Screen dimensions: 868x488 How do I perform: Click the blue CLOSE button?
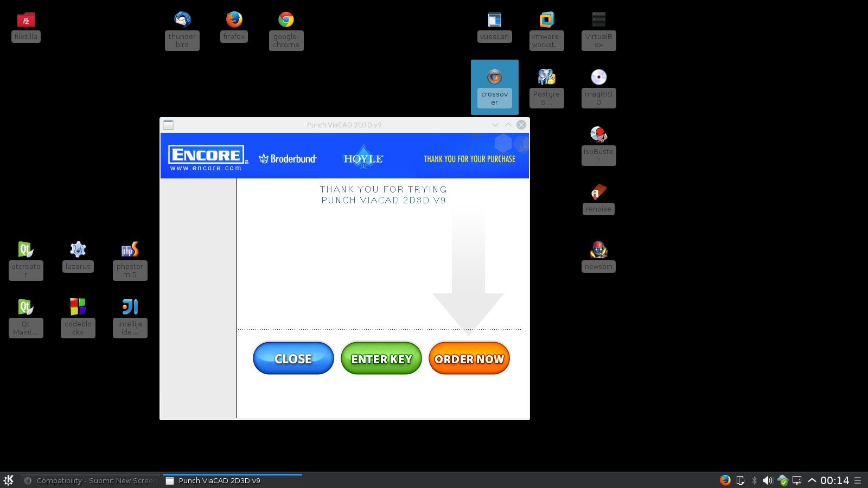click(x=293, y=358)
